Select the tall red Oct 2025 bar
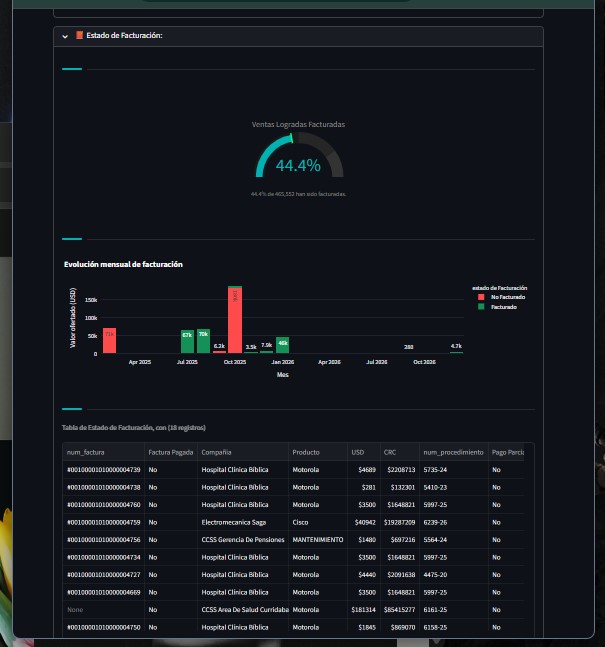The height and width of the screenshot is (647, 605). tap(235, 320)
